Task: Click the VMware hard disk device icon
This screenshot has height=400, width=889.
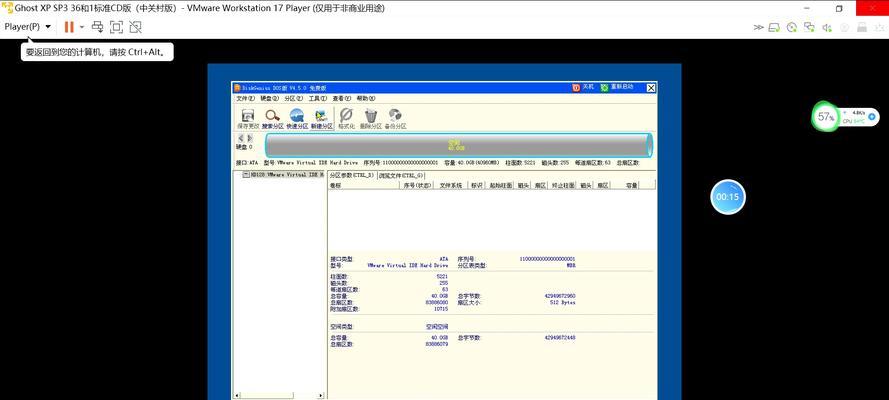Action: [x=775, y=27]
